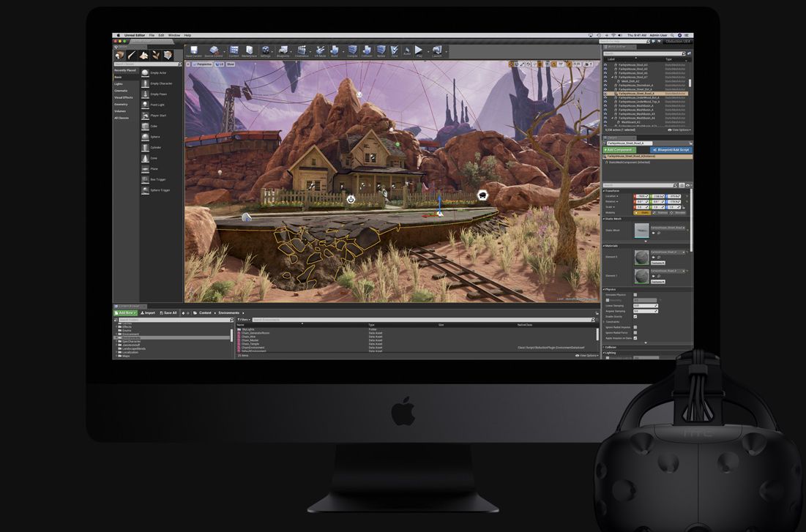Open the Apple menu
This screenshot has width=806, height=532.
118,35
